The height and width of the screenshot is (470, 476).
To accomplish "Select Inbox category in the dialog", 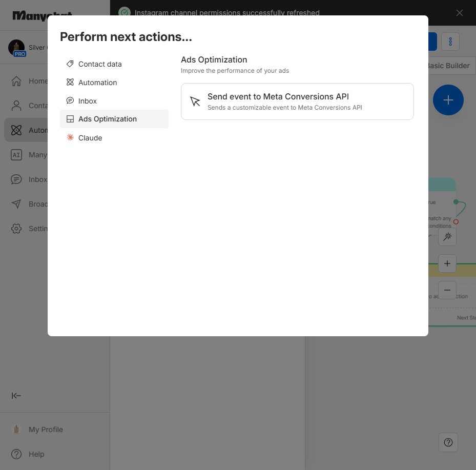I will tap(114, 101).
